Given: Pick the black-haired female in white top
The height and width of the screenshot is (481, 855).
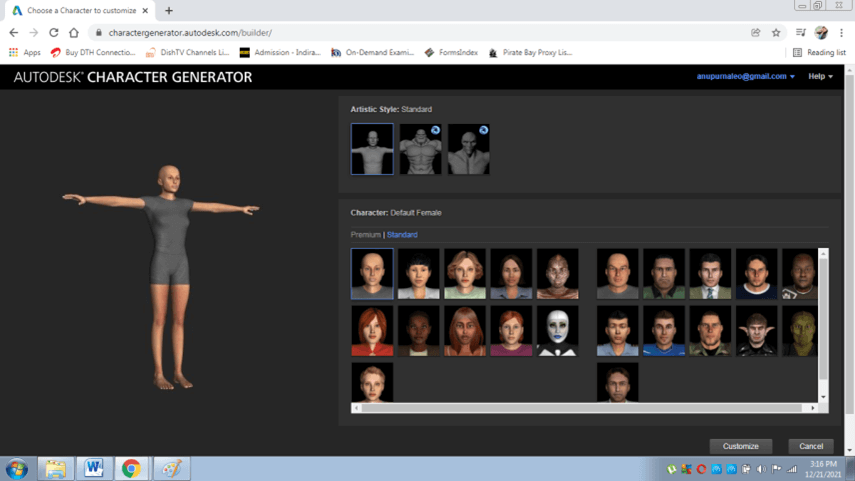Looking at the screenshot, I should (x=418, y=274).
